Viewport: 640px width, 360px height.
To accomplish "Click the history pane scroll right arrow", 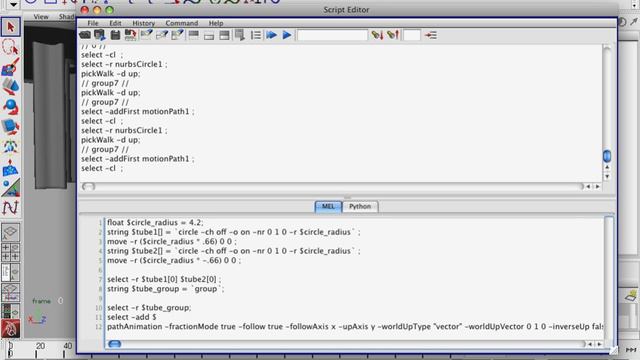I will (x=598, y=187).
